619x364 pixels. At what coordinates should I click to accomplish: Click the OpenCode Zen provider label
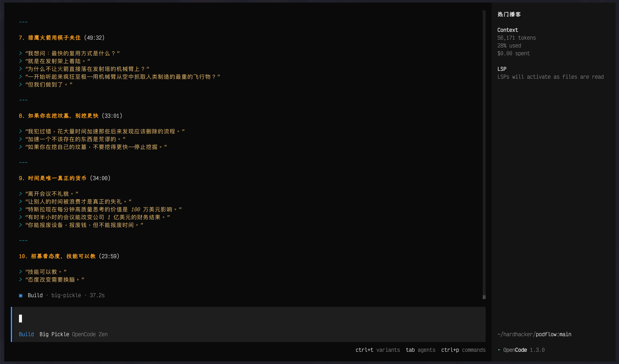click(90, 334)
